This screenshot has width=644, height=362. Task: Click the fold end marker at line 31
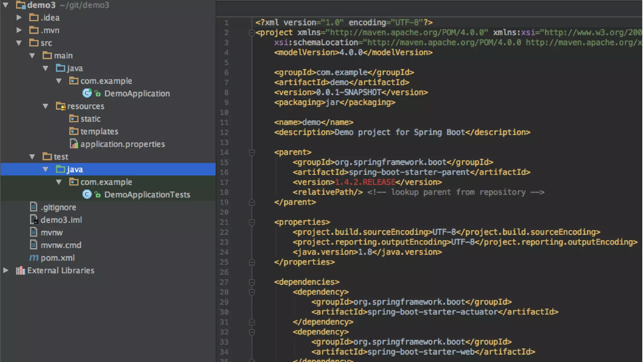[x=252, y=322]
